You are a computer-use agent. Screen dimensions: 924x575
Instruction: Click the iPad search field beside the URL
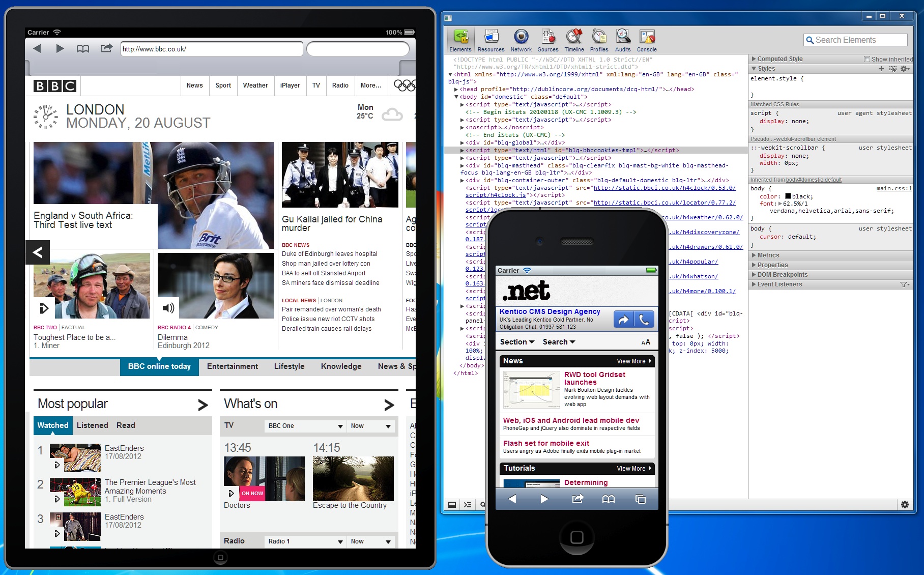point(358,49)
